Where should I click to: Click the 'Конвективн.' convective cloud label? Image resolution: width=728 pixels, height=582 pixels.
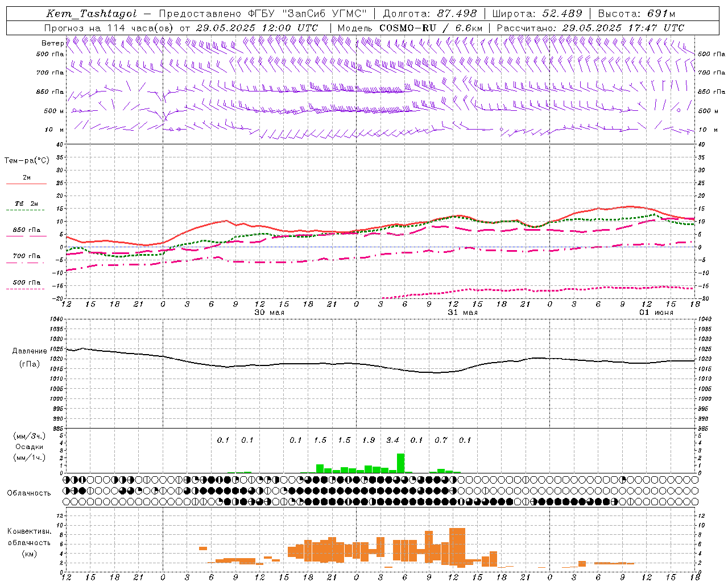click(x=29, y=531)
